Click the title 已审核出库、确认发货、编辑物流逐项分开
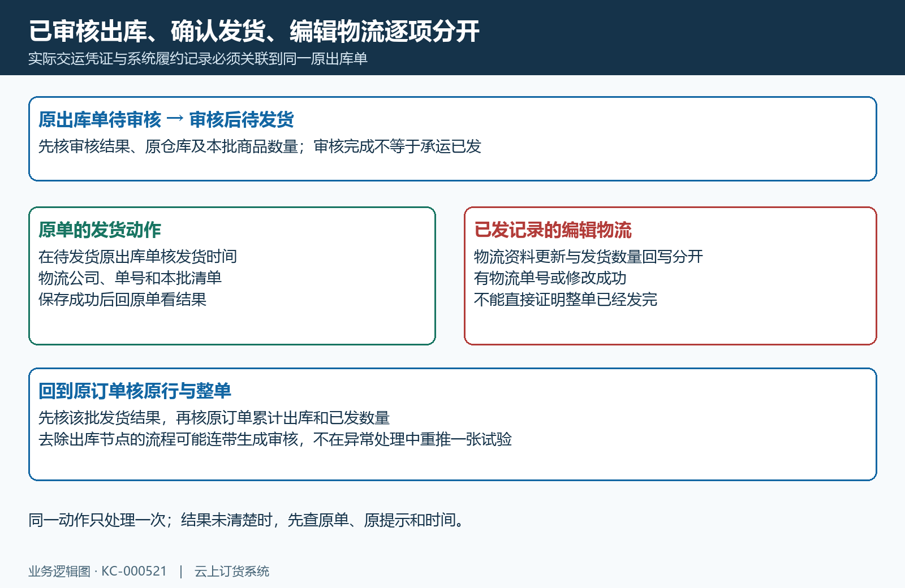Image resolution: width=905 pixels, height=588 pixels. click(254, 31)
